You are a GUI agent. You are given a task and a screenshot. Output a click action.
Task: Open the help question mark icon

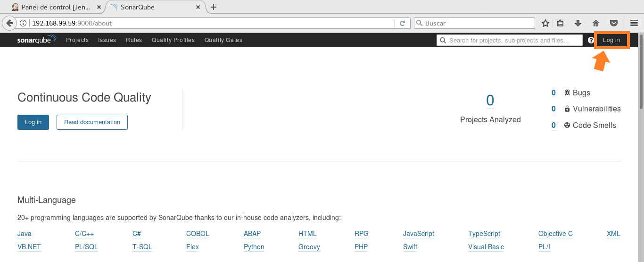pyautogui.click(x=591, y=40)
